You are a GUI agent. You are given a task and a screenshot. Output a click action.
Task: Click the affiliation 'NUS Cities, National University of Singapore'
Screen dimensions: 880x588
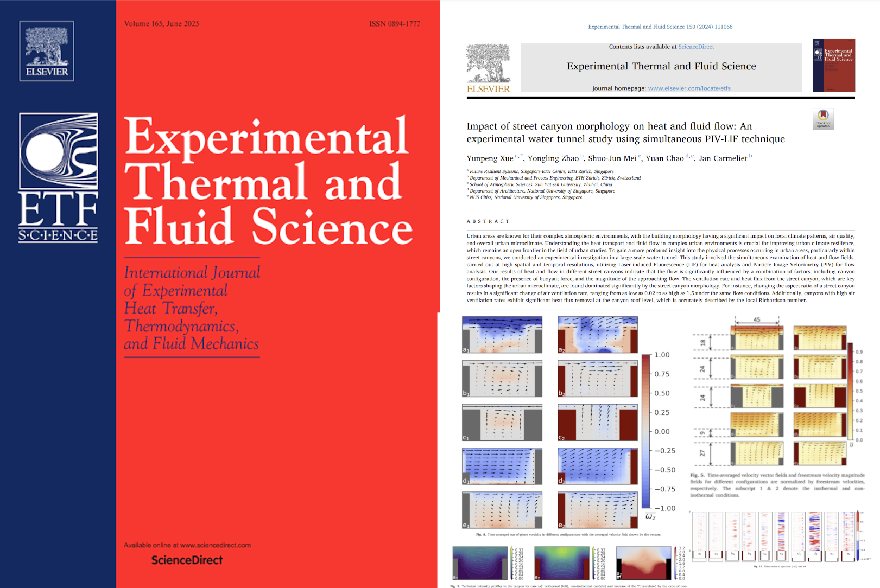[526, 197]
